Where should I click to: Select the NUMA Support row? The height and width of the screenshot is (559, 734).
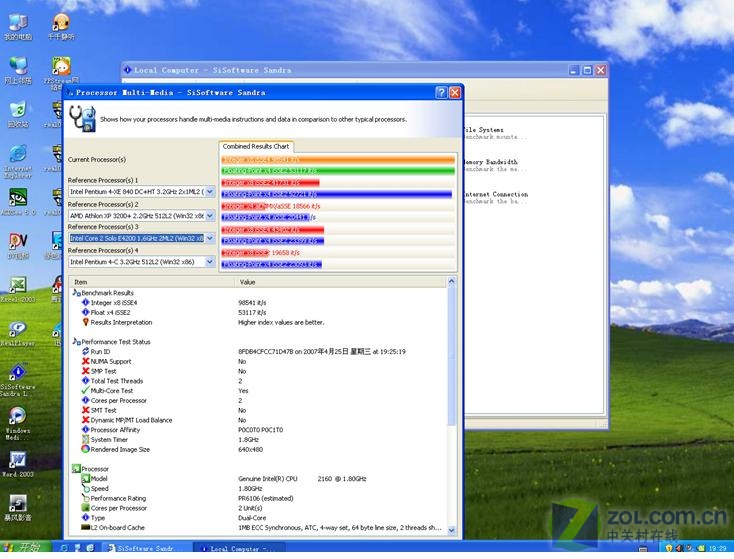[x=257, y=361]
